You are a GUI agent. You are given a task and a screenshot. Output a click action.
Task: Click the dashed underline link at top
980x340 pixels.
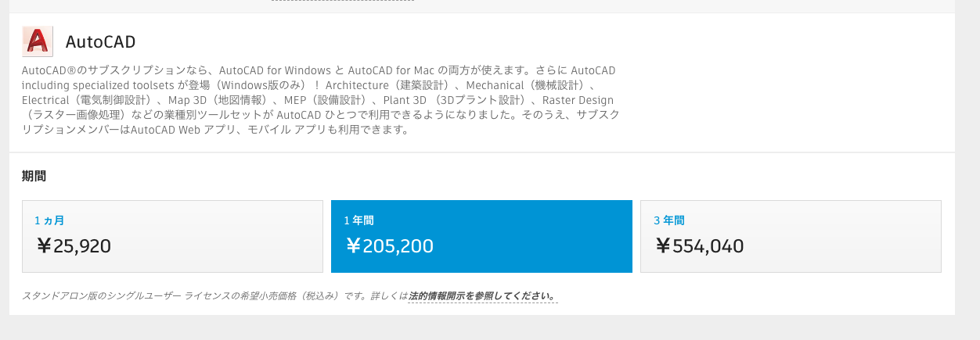click(343, 1)
